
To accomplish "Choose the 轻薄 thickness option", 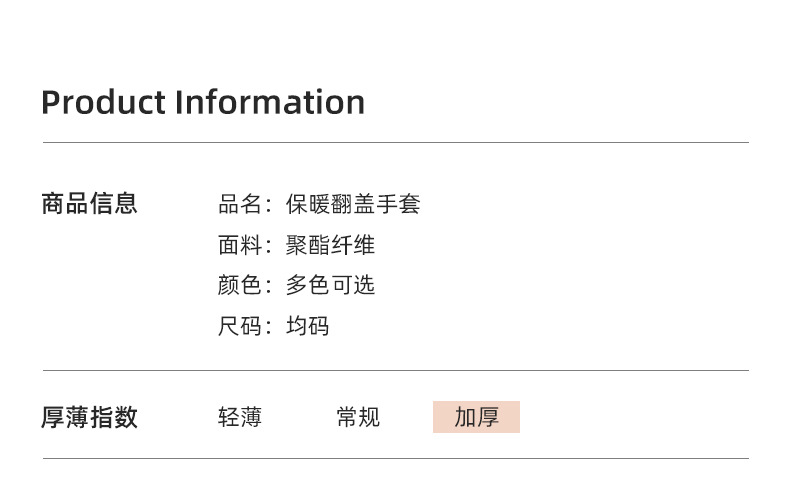I will (240, 417).
